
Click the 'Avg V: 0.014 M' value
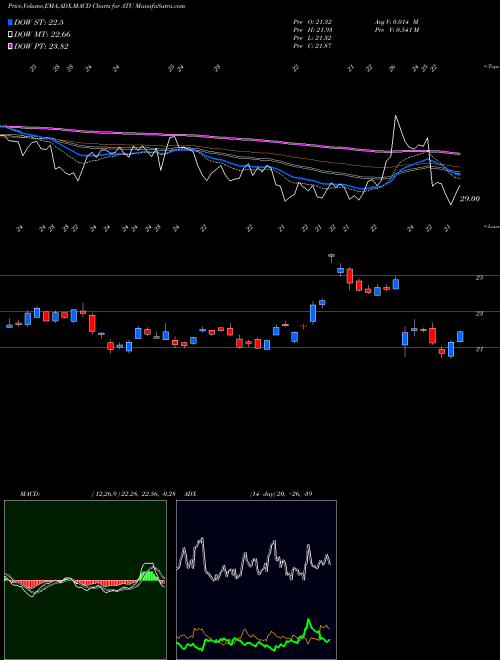(396, 22)
